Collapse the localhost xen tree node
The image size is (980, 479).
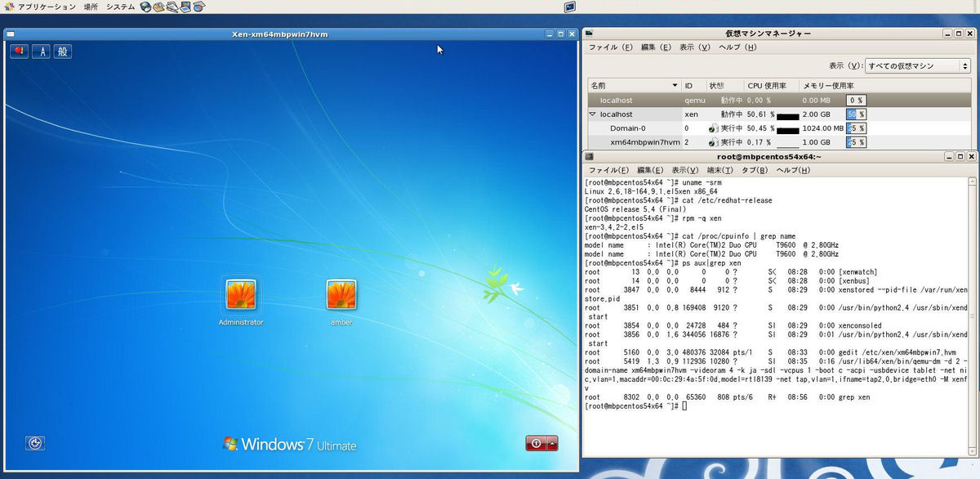point(593,114)
